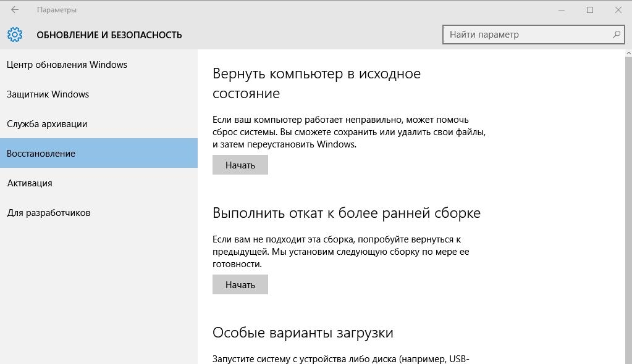Select 'Служба архивации' in the sidebar
This screenshot has height=364, width=632.
[x=47, y=124]
